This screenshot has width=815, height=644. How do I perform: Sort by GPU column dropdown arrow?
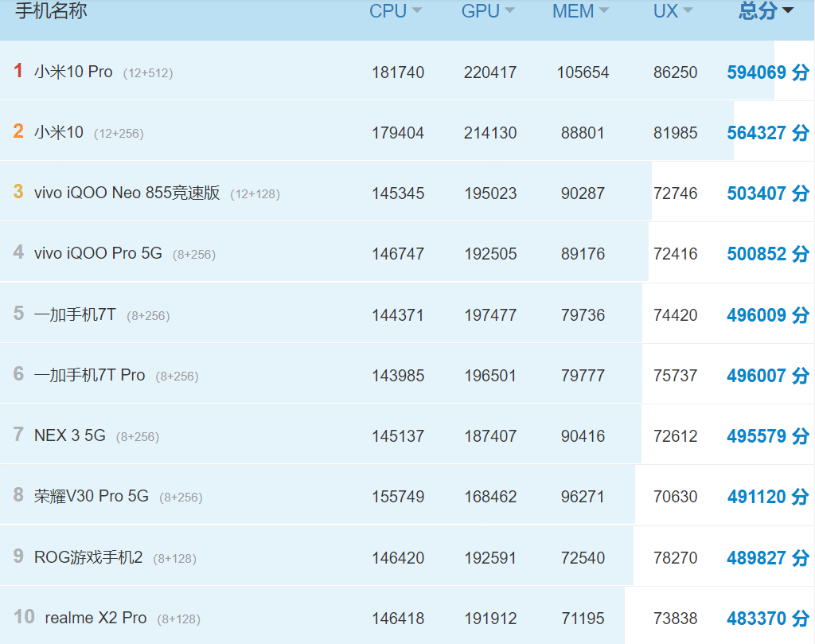509,10
